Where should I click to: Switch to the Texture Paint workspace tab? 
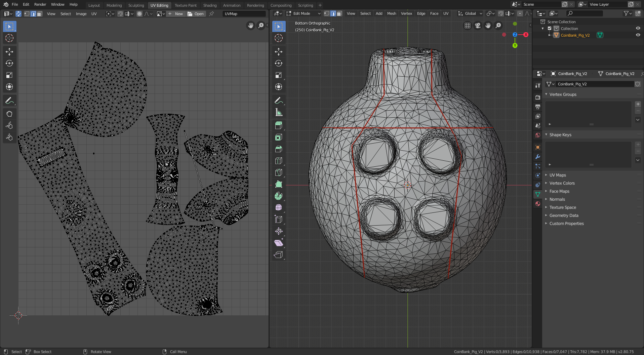click(x=186, y=5)
